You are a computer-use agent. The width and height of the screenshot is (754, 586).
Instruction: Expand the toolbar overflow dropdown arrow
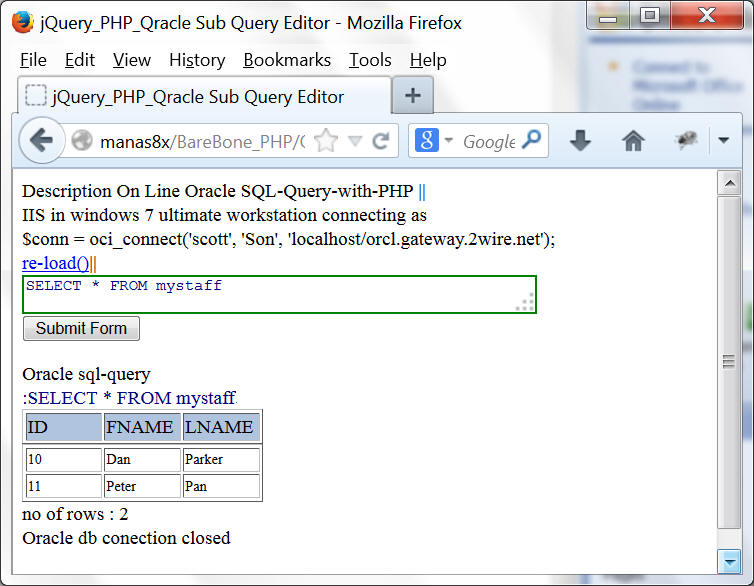[724, 140]
